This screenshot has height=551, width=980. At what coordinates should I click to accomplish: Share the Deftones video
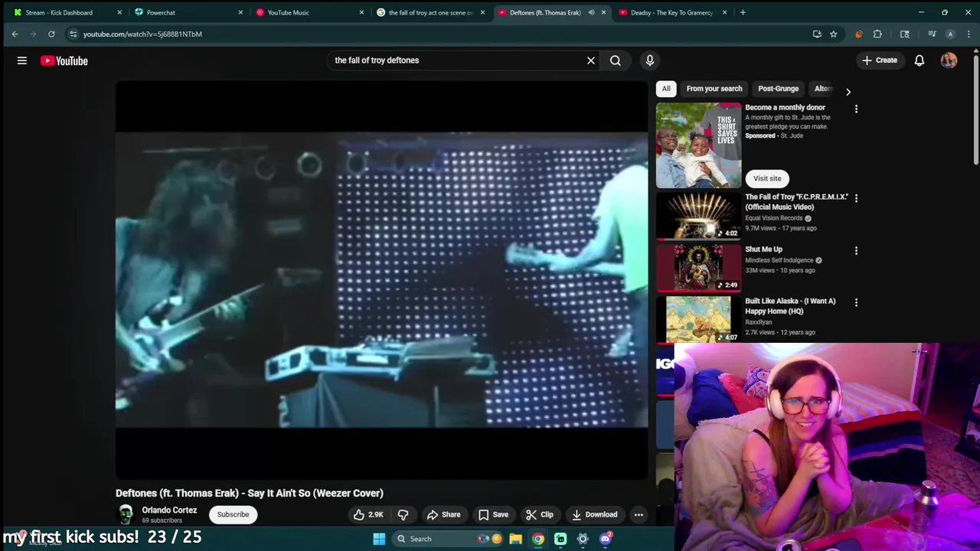pos(444,514)
